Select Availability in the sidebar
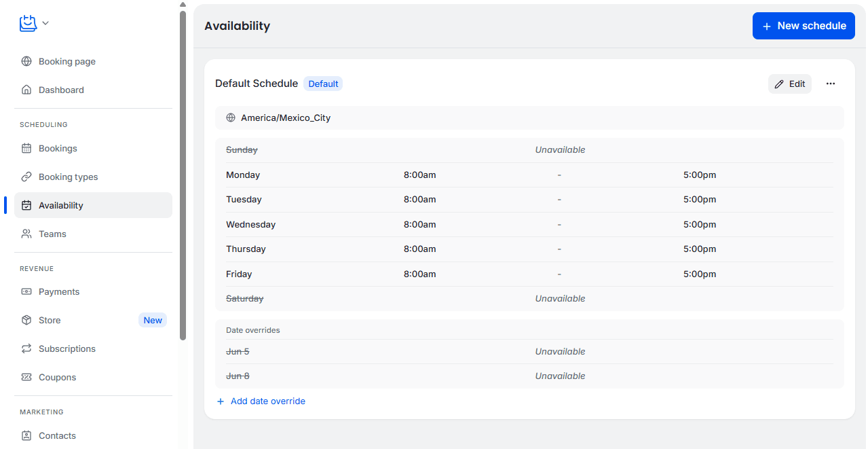The width and height of the screenshot is (868, 449). [x=93, y=205]
